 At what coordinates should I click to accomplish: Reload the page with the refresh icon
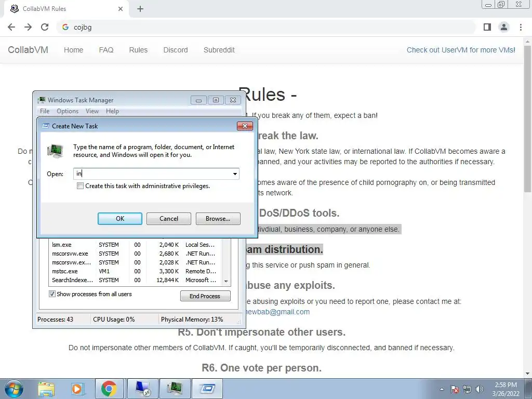tap(45, 27)
